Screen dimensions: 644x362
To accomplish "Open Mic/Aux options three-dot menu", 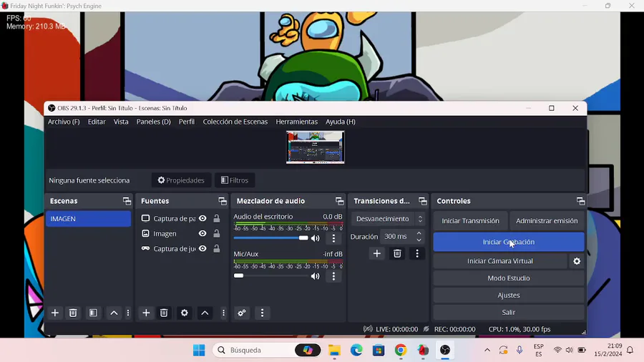I will 333,276.
